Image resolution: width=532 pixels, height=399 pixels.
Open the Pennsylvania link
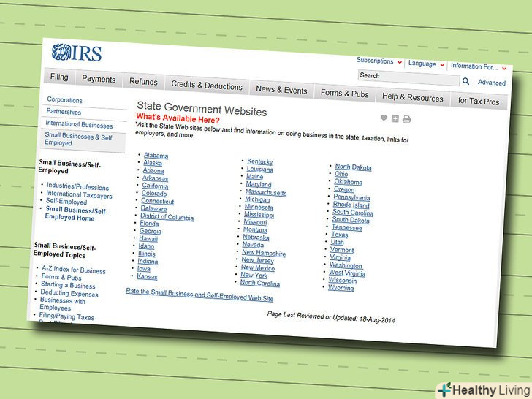coord(351,197)
